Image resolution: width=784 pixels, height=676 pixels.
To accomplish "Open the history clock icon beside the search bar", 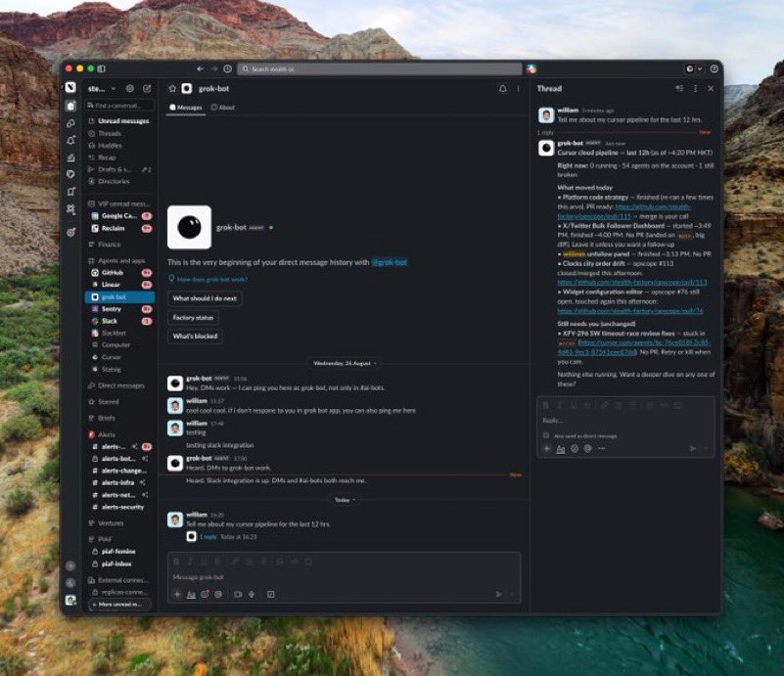I will (227, 68).
